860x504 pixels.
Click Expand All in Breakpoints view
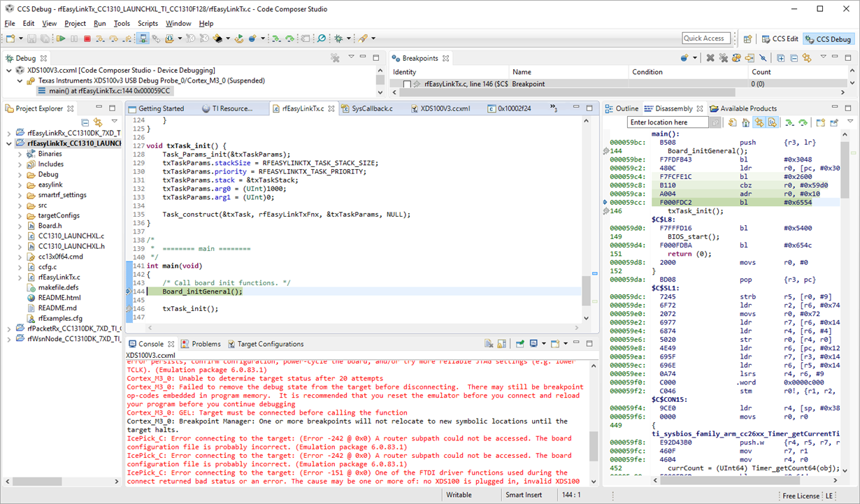click(x=781, y=58)
